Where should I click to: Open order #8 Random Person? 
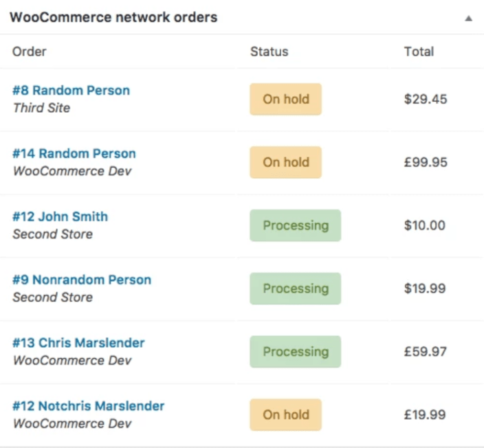point(71,91)
